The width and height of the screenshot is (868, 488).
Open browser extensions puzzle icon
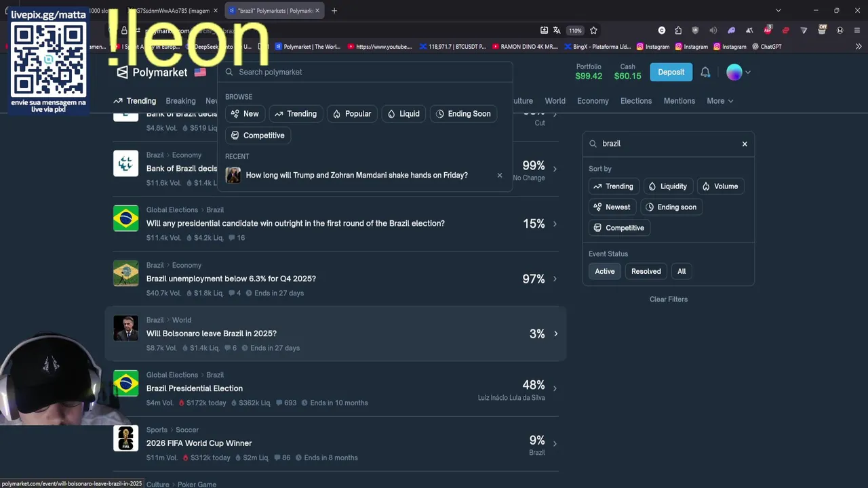pos(678,30)
